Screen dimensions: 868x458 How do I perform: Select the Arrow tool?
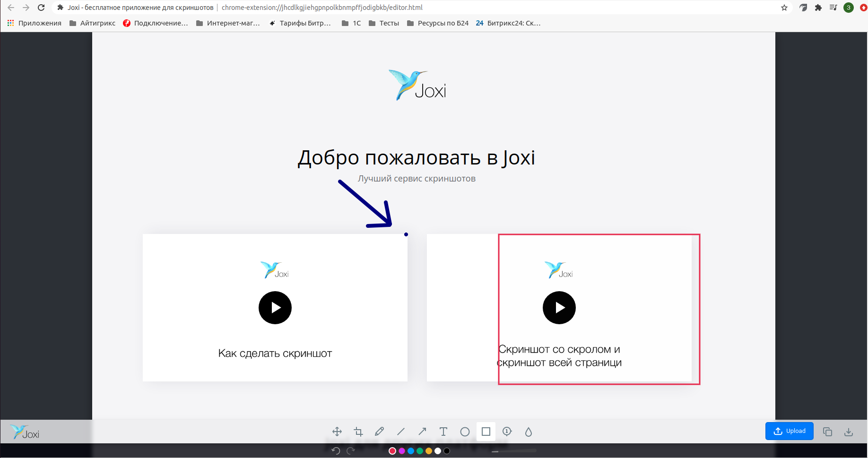422,432
